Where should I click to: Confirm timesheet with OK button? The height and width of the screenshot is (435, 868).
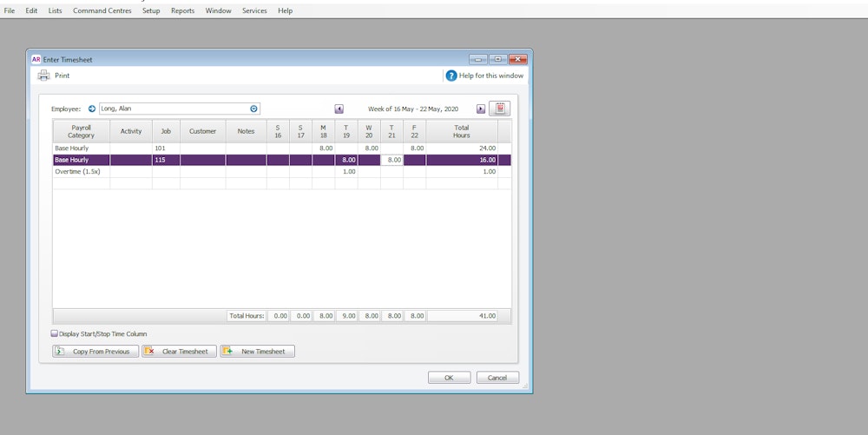449,378
